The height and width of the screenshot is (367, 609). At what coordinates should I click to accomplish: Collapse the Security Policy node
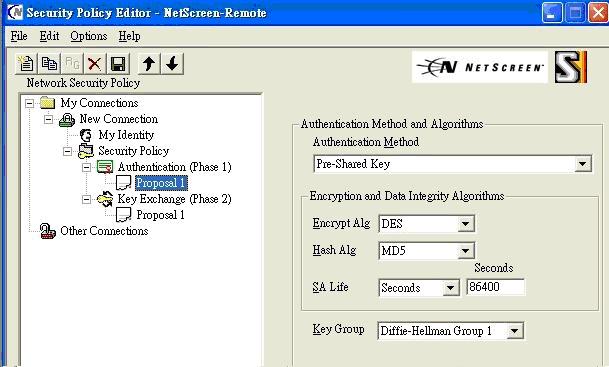[67, 151]
